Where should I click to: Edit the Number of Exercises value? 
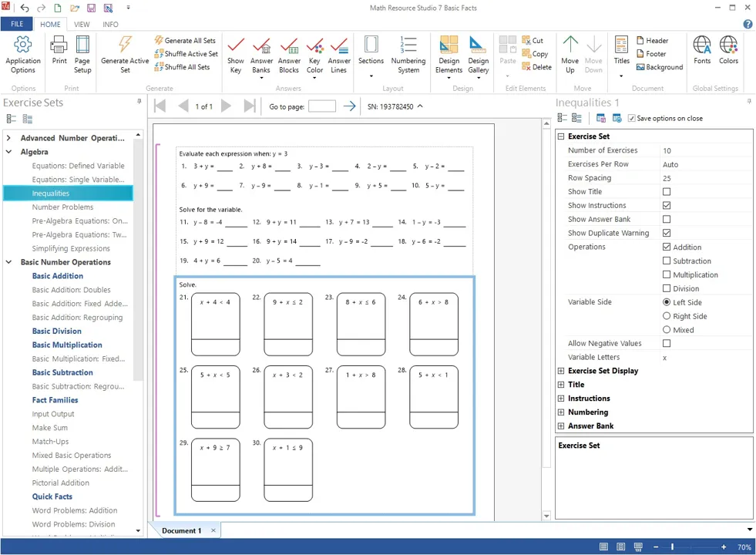click(x=705, y=150)
